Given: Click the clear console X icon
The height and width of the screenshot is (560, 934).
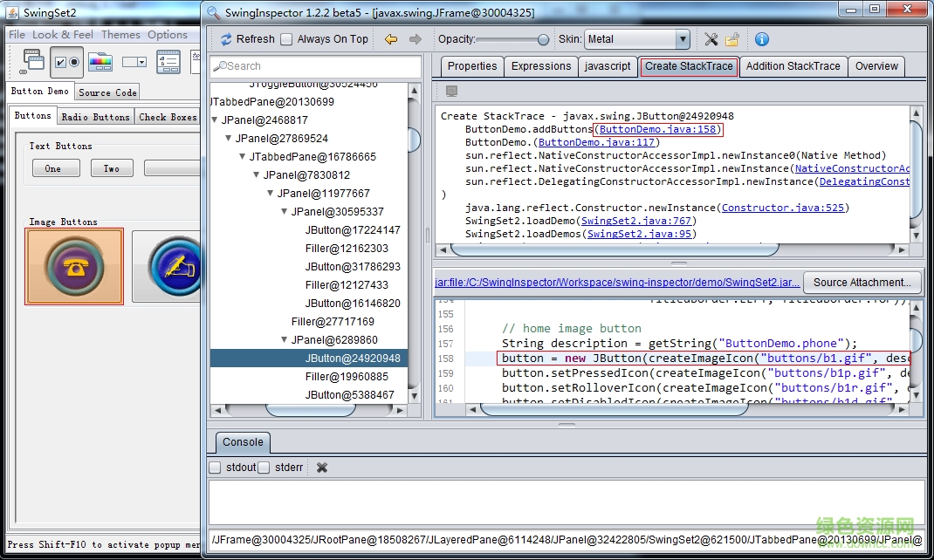Looking at the screenshot, I should (322, 468).
